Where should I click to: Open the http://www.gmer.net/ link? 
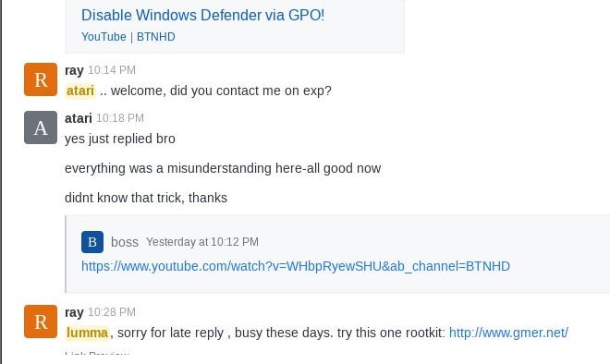pos(508,333)
